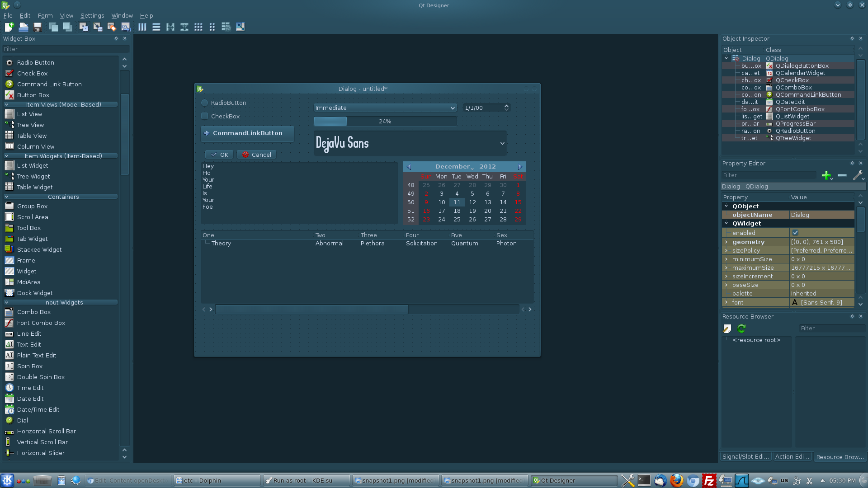868x488 pixels.
Task: Switch to Action Editor tab
Action: (x=792, y=457)
